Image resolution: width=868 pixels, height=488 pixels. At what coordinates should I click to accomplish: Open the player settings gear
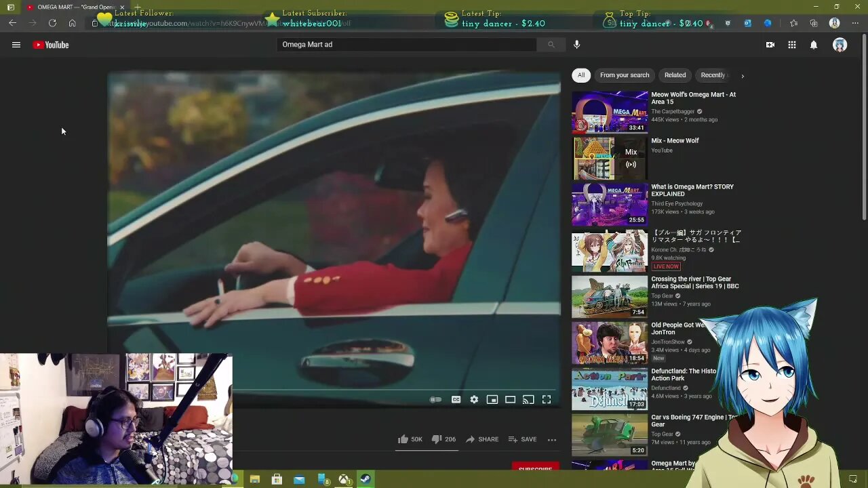(x=474, y=400)
